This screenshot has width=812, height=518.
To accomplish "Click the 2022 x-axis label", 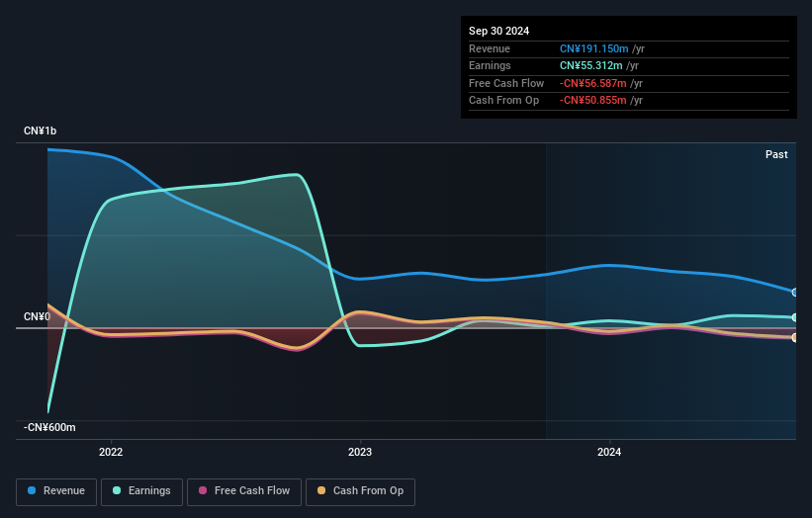I will [x=111, y=452].
